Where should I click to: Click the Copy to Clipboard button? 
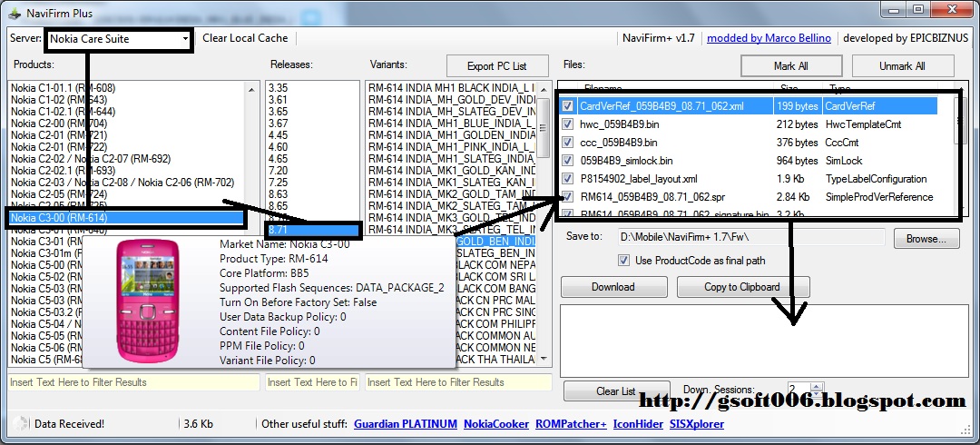[742, 287]
